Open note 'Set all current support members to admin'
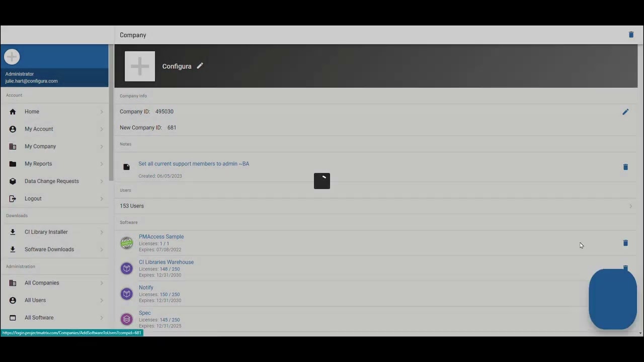The width and height of the screenshot is (644, 362). 194,164
